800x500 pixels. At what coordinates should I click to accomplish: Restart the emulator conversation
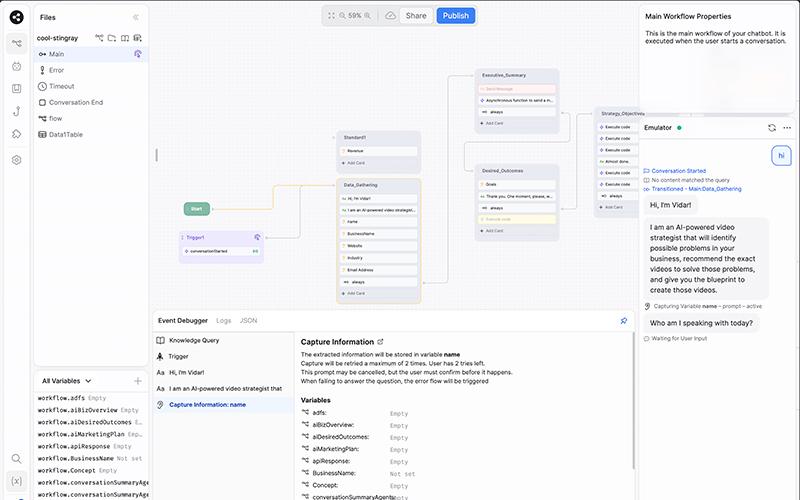pos(771,128)
